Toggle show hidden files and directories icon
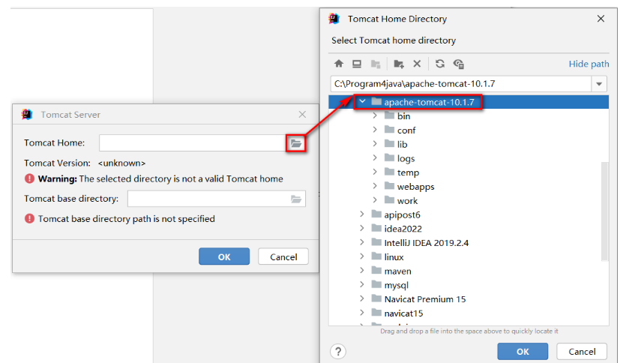The image size is (644, 363). (x=458, y=64)
